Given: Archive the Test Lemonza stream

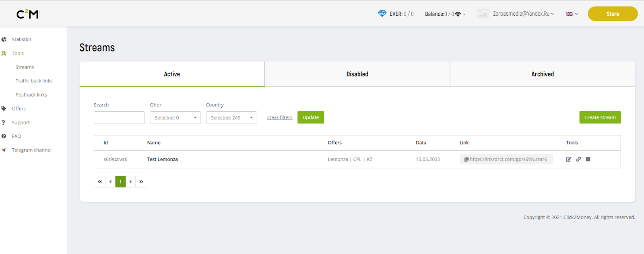Looking at the screenshot, I should [x=588, y=160].
